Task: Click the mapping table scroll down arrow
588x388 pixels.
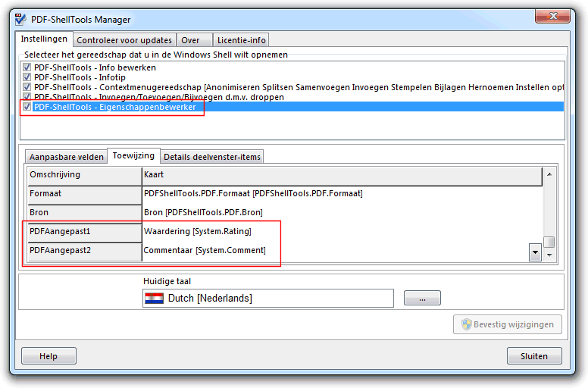Action: 549,255
